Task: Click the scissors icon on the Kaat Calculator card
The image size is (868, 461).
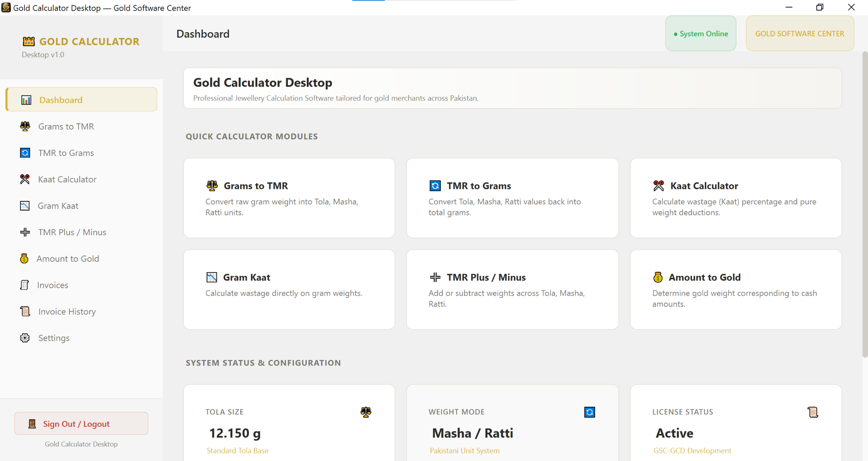Action: click(659, 186)
